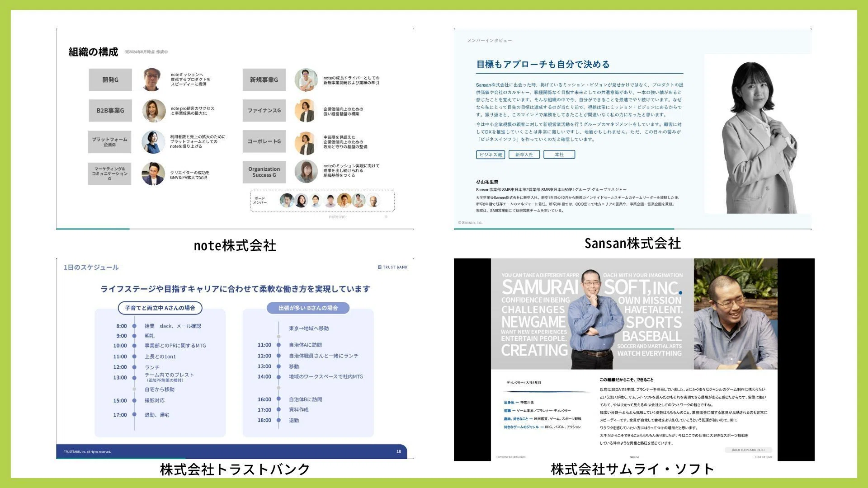Click the 地域のワークスペースで社内MTG entry
Image resolution: width=868 pixels, height=488 pixels.
[x=326, y=377]
